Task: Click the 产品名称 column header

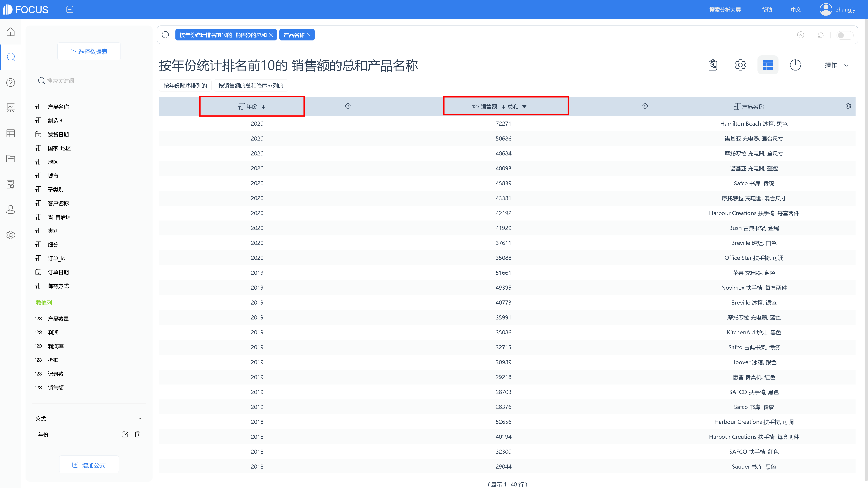Action: 749,107
